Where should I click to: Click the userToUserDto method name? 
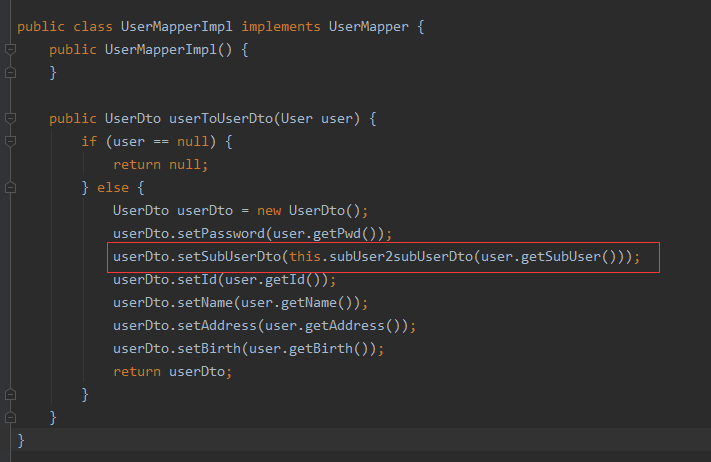click(x=221, y=119)
